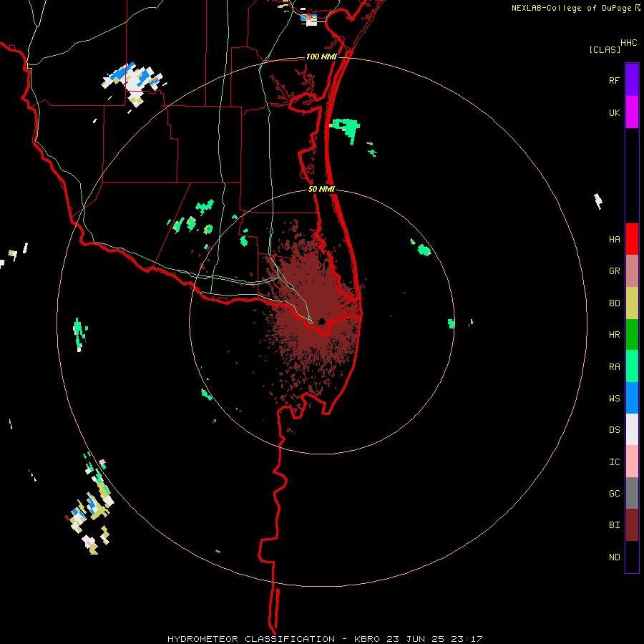
Task: Click the '23 JUN 25' date text
Action: tap(416, 639)
